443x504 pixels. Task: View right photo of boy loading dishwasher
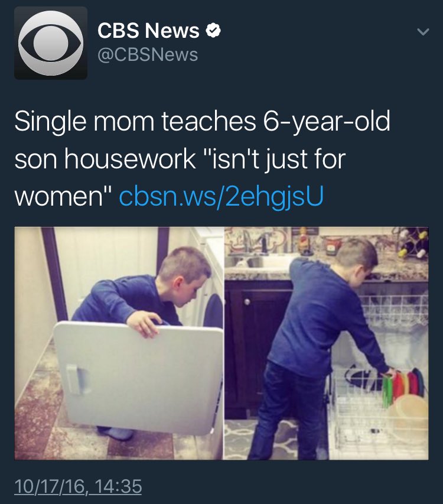pos(326,343)
